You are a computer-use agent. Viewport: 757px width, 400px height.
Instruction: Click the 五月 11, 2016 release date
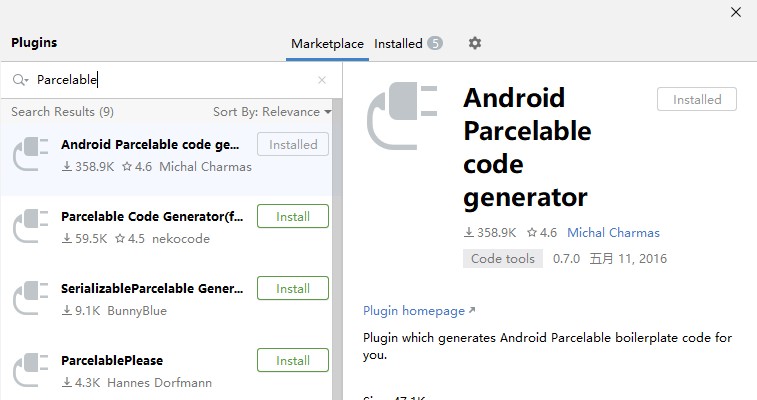pos(628,259)
